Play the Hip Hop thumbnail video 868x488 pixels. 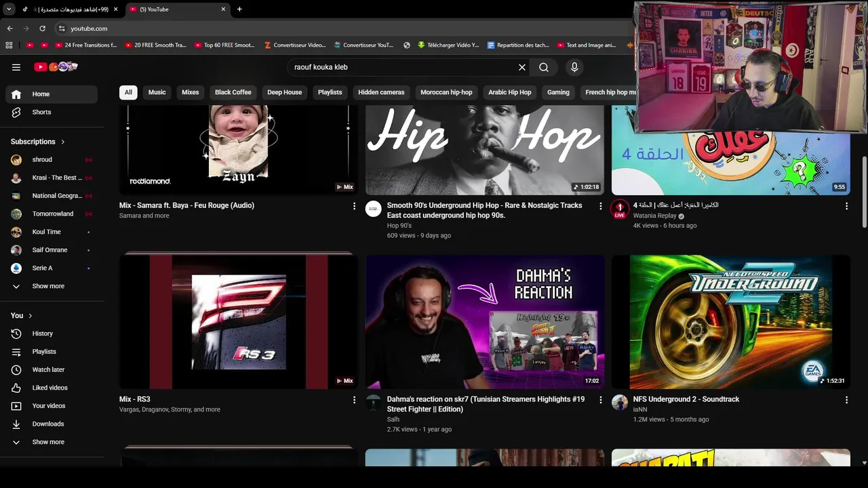(484, 150)
